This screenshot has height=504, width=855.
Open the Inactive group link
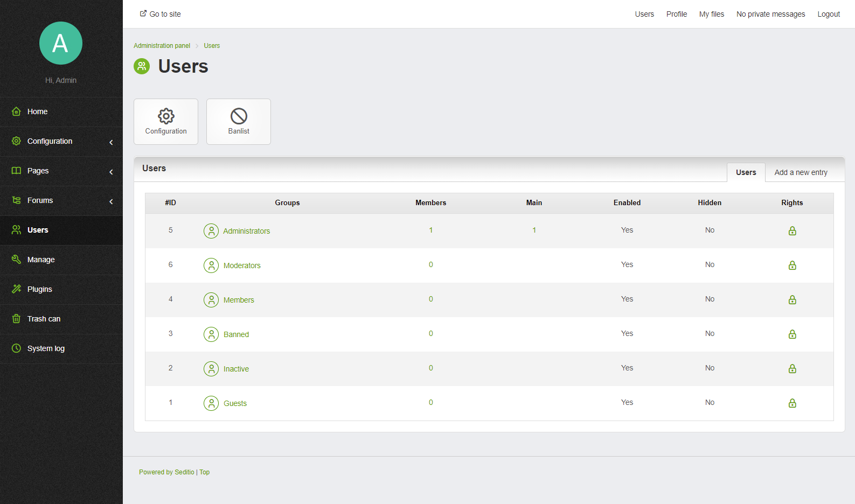[236, 369]
